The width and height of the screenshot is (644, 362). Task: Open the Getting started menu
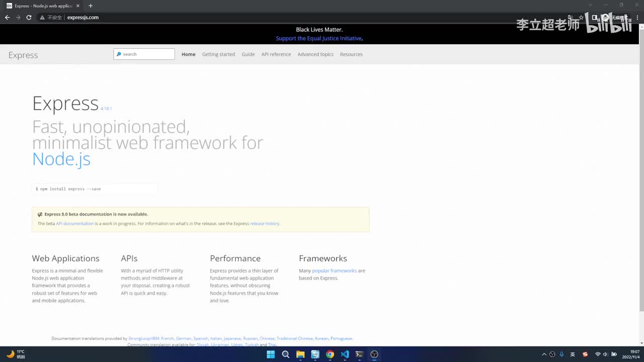pos(218,54)
